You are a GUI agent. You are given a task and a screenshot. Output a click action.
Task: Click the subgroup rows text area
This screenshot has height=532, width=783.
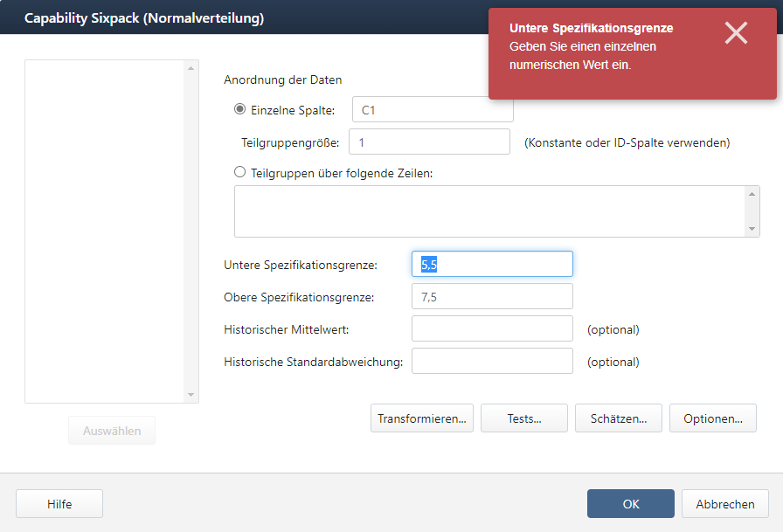coord(489,211)
